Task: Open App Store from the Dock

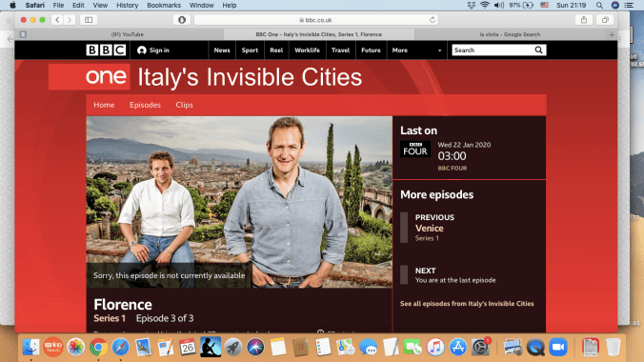Action: pyautogui.click(x=458, y=347)
